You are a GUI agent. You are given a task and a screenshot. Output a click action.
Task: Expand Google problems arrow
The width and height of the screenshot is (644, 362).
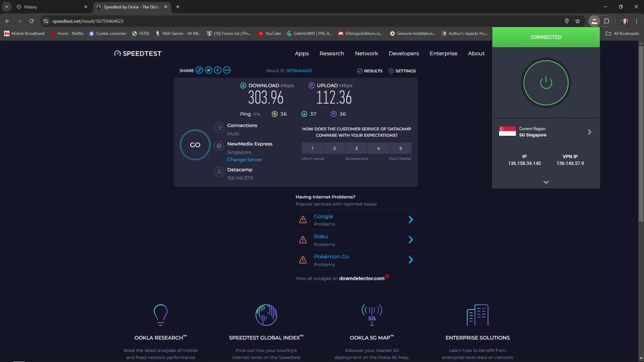coord(411,220)
